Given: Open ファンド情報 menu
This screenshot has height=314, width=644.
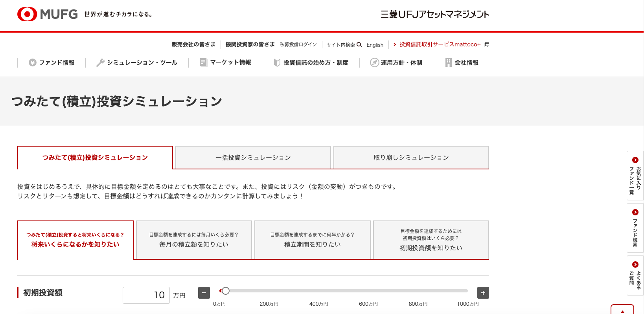Looking at the screenshot, I should [52, 62].
